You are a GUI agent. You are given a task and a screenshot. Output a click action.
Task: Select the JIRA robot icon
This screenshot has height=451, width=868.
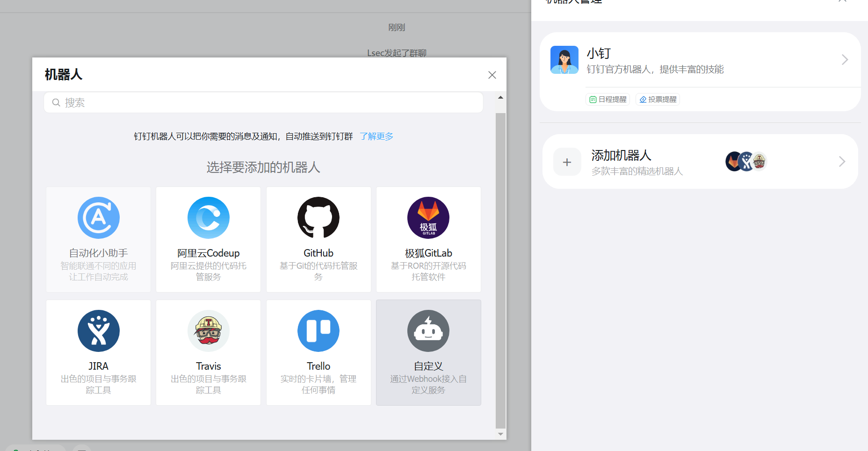click(98, 331)
